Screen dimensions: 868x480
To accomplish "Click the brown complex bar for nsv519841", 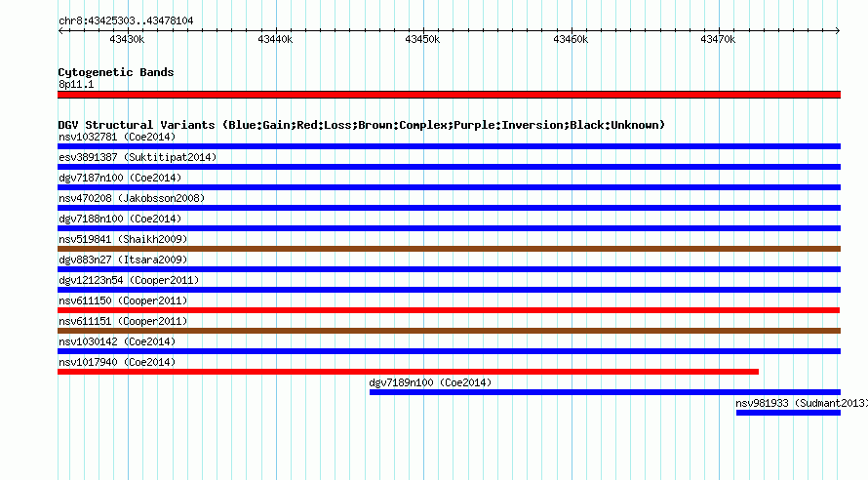I will tap(449, 249).
